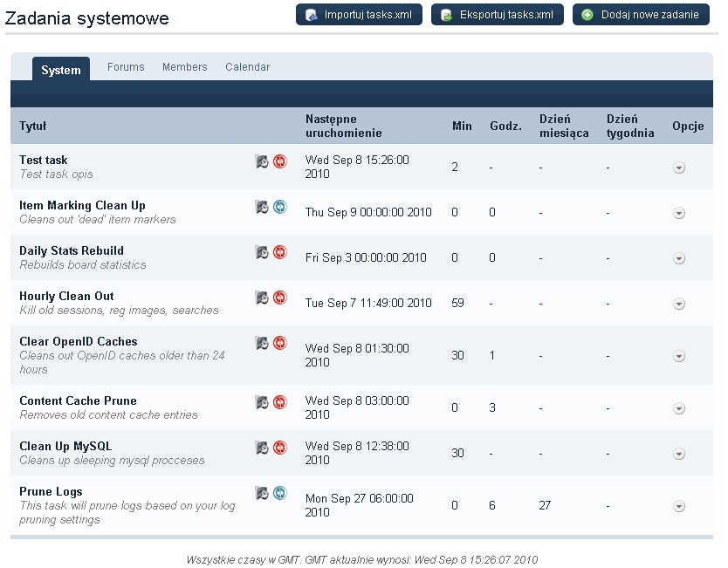Click the Eksportuj tasks.xml button
This screenshot has height=568, width=728.
pyautogui.click(x=497, y=15)
